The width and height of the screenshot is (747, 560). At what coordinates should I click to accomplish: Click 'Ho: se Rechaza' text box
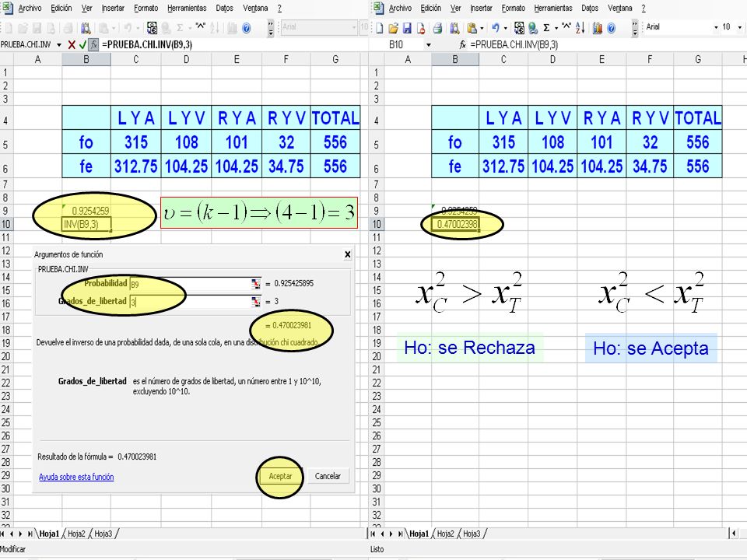[x=470, y=348]
